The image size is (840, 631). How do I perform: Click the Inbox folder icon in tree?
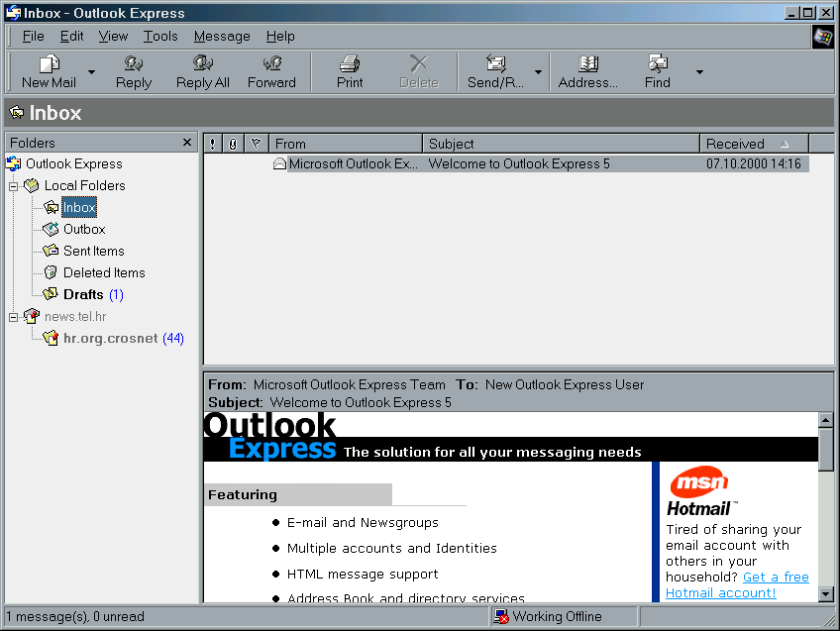click(51, 207)
